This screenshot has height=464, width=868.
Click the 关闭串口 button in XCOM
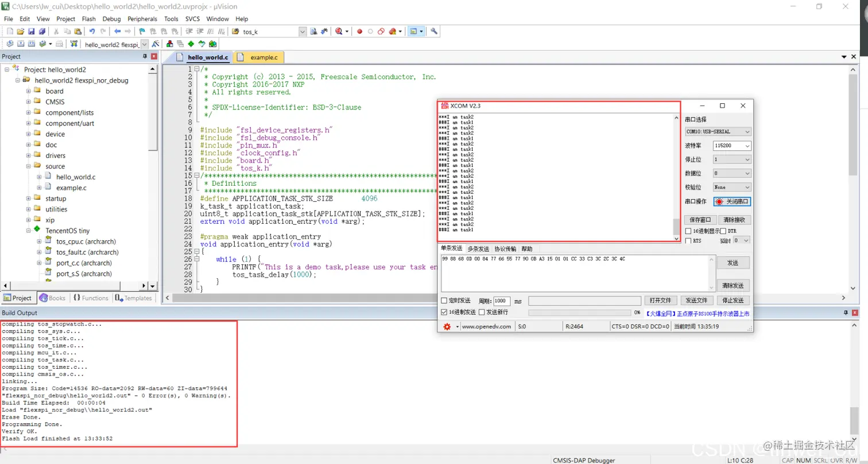[733, 202]
